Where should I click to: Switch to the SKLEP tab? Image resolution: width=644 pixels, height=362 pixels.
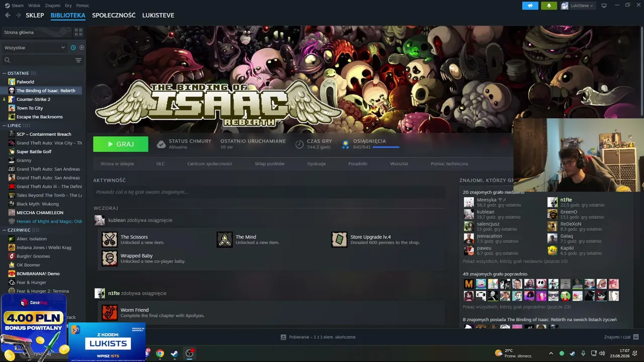[35, 15]
